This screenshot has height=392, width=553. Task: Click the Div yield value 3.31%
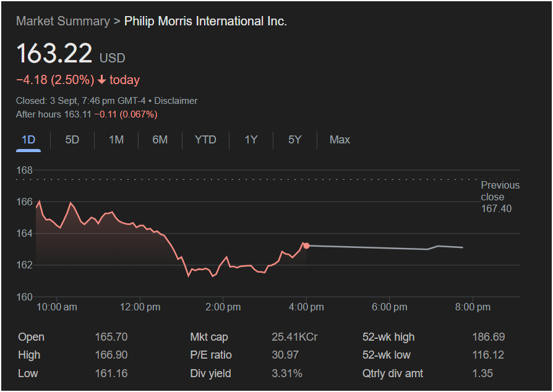(x=287, y=373)
